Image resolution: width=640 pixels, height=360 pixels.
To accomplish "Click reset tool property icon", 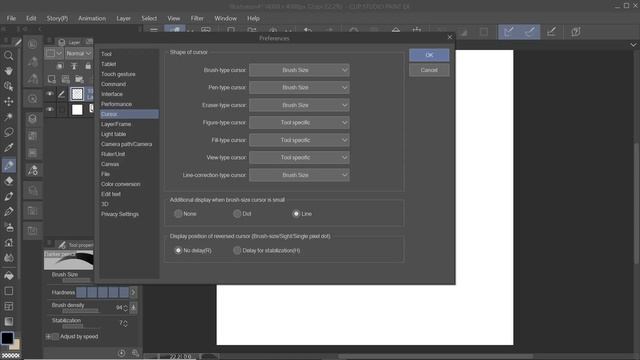I will [122, 353].
